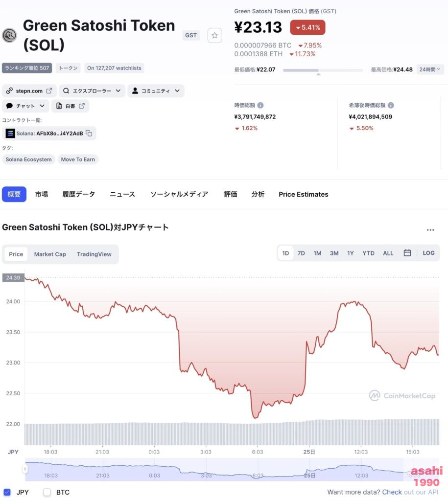Screen dimensions: 448x501
Task: Show the TradingView chart
Action: coord(94,254)
